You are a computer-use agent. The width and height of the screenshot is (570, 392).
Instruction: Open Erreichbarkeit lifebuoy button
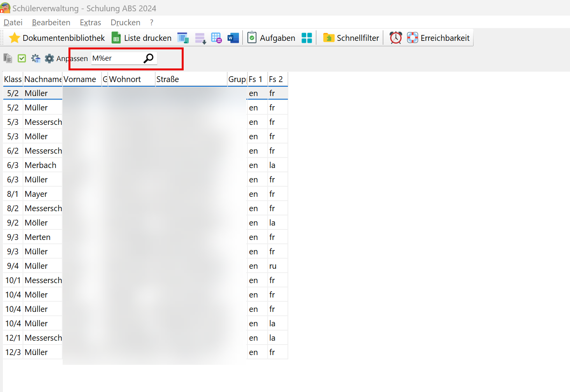[438, 38]
